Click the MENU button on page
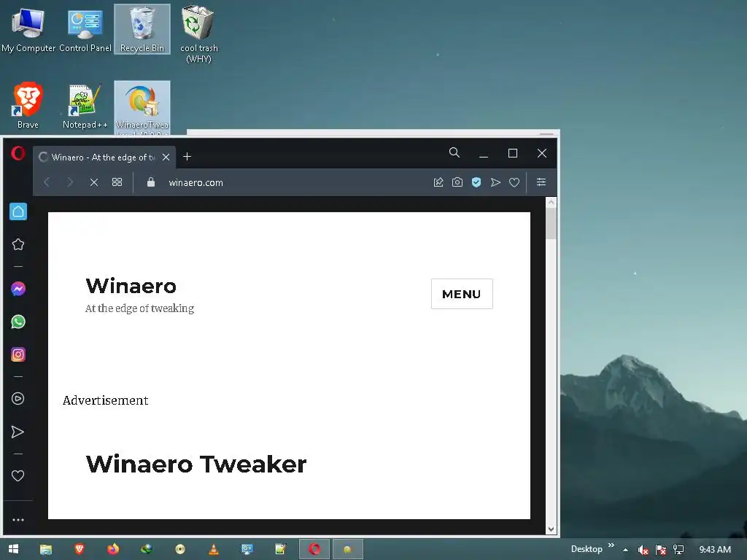Screen dimensions: 747x560 coord(462,294)
